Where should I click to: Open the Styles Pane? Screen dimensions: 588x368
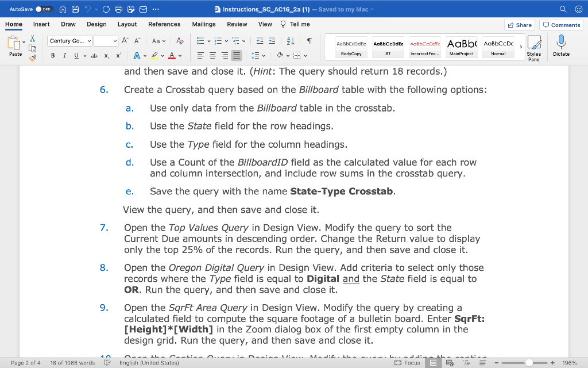pos(535,46)
